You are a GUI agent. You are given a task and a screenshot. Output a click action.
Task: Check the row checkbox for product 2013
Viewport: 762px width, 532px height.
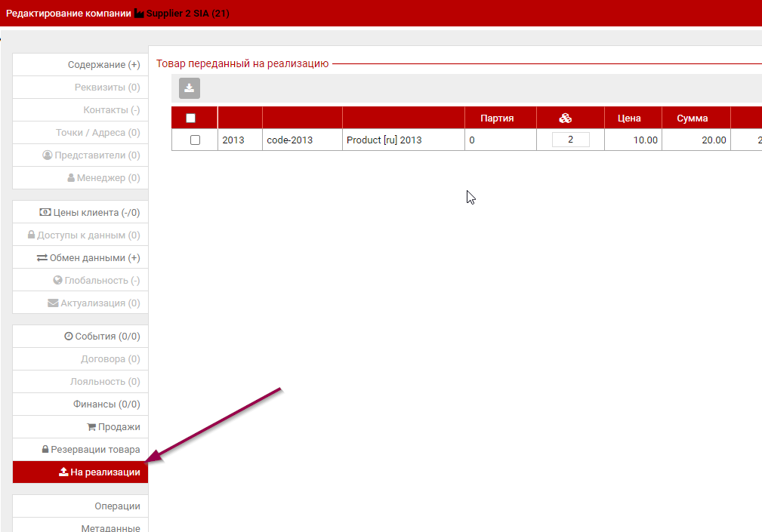[x=195, y=140]
